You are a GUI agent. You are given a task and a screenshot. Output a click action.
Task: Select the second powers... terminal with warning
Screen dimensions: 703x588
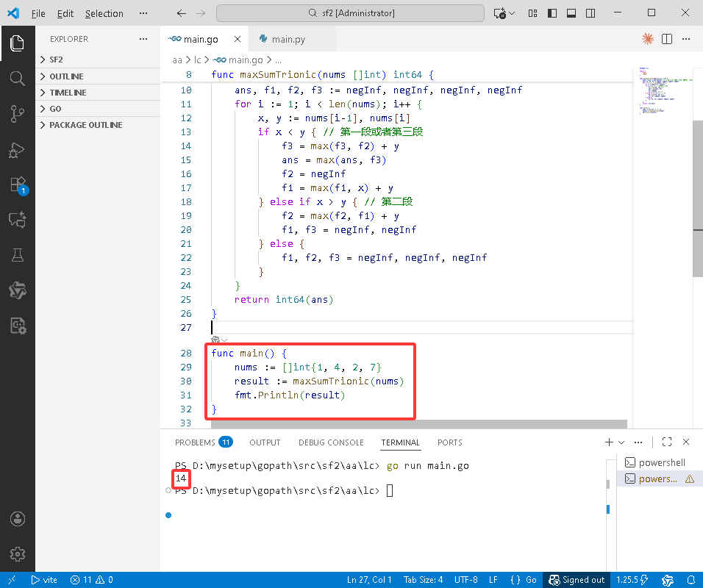[x=660, y=478]
